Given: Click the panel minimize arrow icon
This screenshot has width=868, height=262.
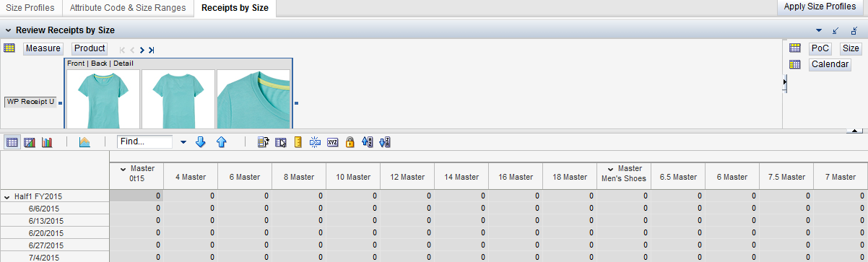Looking at the screenshot, I should [836, 30].
